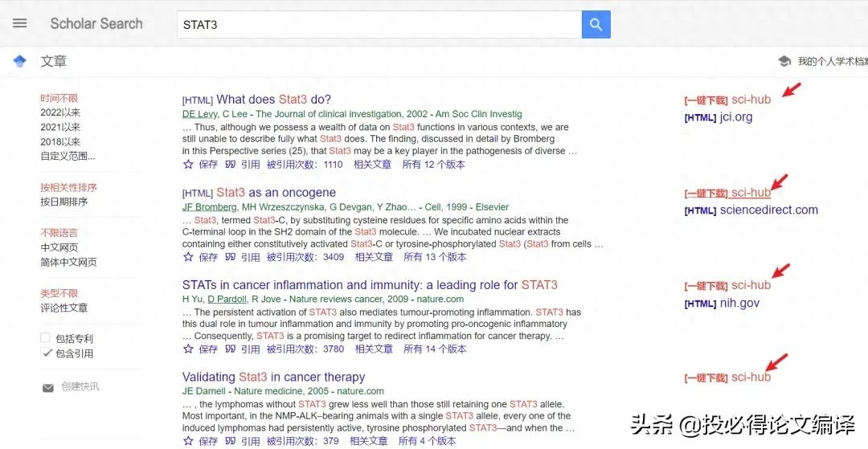This screenshot has width=868, height=449.
Task: Open article 'Stat3 as an oncogene'
Action: pyautogui.click(x=276, y=193)
